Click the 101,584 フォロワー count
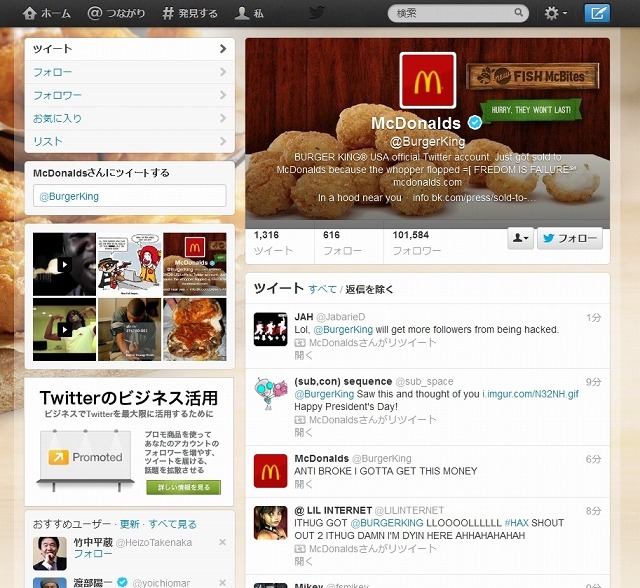 [417, 243]
